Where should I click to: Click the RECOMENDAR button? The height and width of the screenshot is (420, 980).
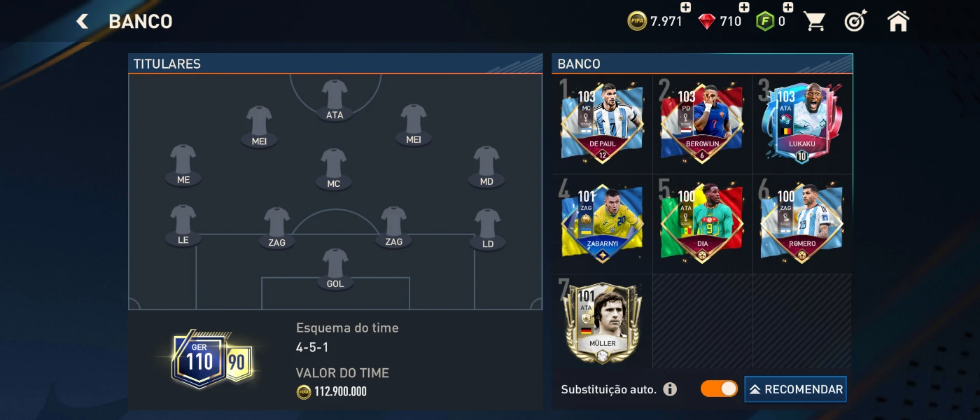click(795, 389)
